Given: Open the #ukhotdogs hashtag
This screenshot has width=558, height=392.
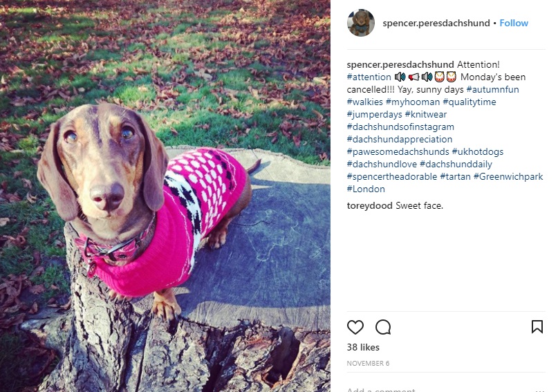Looking at the screenshot, I should [478, 152].
